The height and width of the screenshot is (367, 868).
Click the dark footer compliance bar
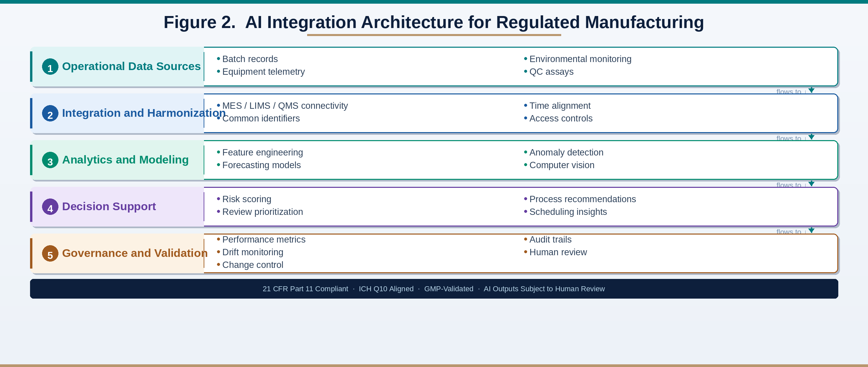434,289
